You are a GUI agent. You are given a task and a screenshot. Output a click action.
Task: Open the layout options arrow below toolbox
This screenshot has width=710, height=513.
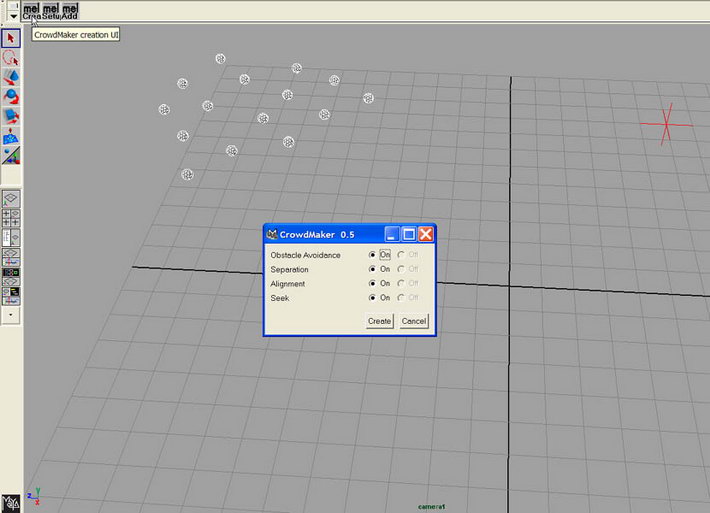12,313
